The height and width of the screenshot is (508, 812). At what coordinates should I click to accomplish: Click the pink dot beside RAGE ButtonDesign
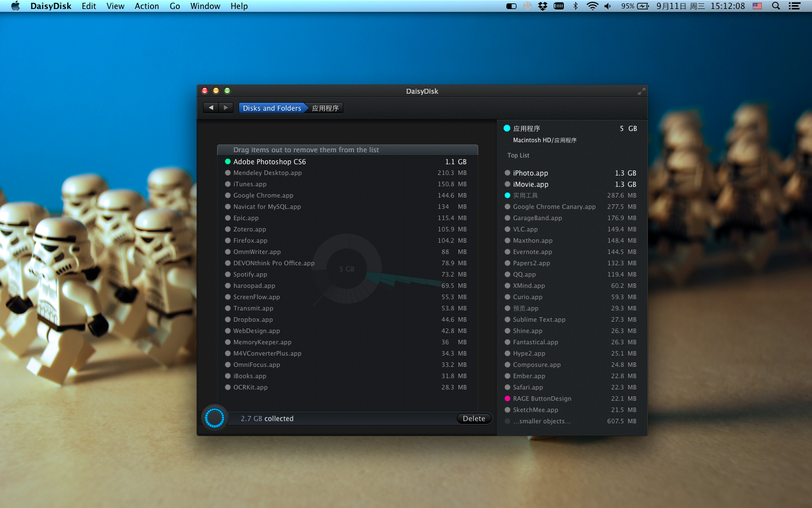507,398
